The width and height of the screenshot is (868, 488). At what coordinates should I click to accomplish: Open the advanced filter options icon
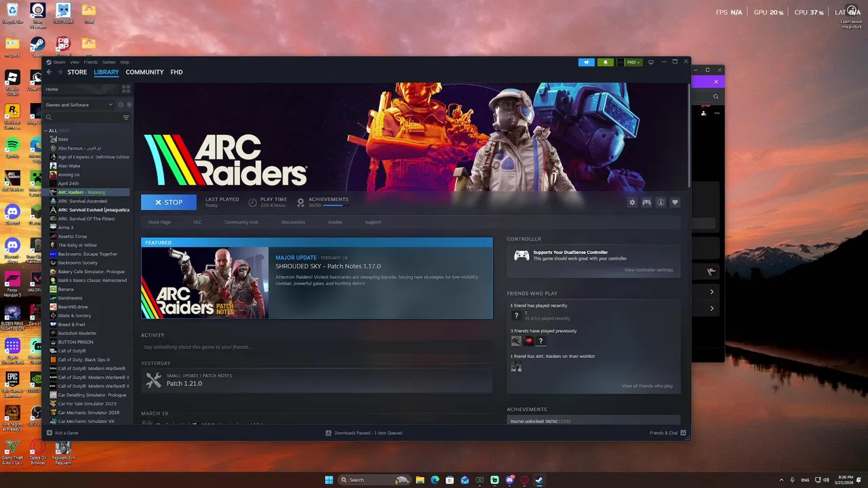[126, 117]
